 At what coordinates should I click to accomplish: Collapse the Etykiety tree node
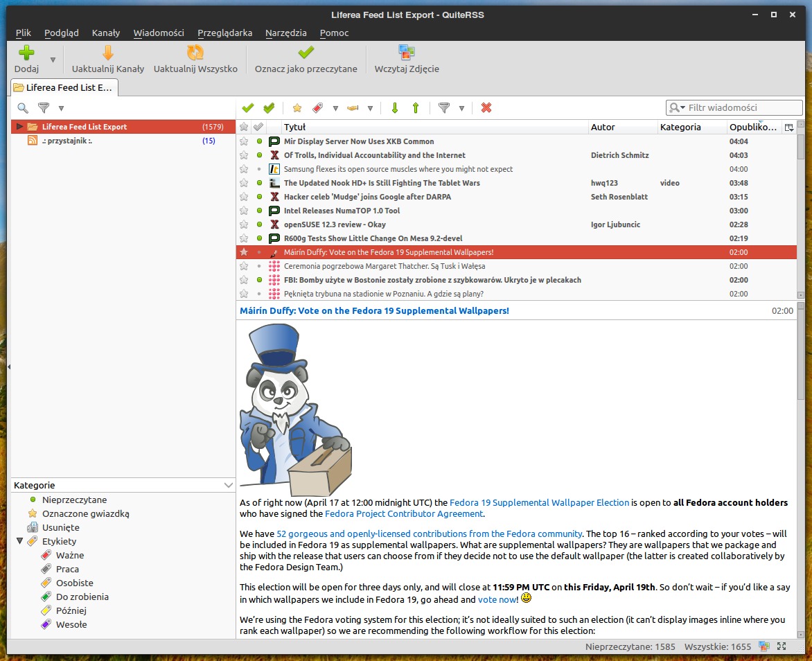pos(19,541)
